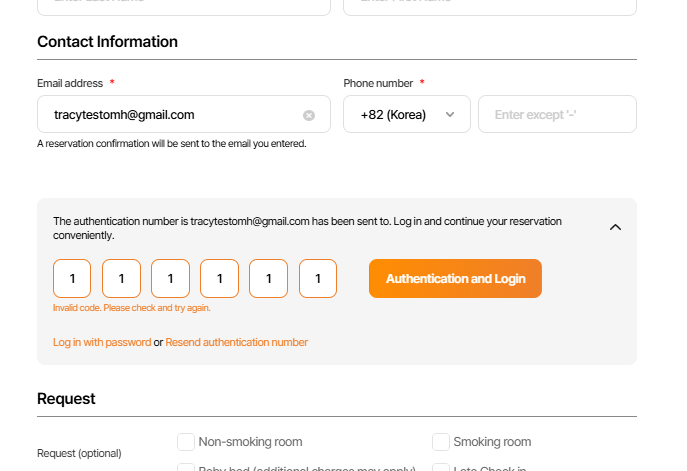This screenshot has height=471, width=687.
Task: Focus the phone number input field
Action: (557, 115)
